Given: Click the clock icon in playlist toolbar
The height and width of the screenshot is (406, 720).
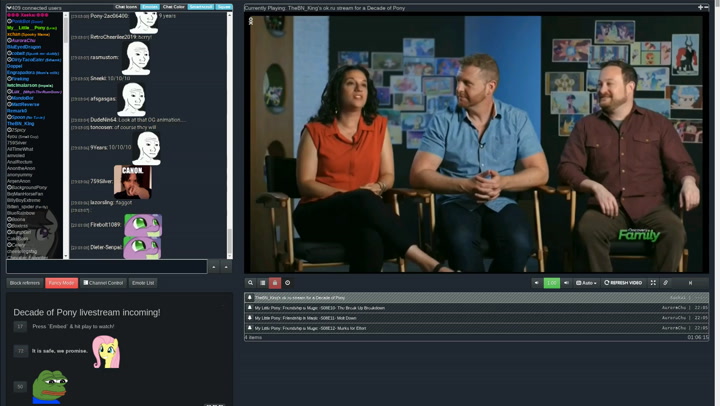Looking at the screenshot, I should tap(287, 283).
